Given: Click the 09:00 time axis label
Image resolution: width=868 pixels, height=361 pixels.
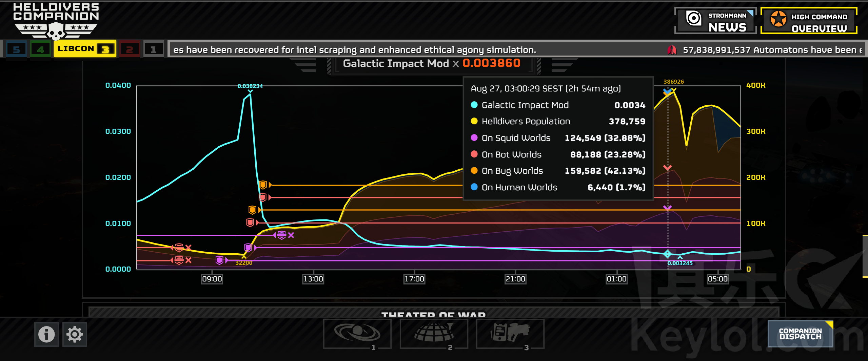Looking at the screenshot, I should point(212,279).
